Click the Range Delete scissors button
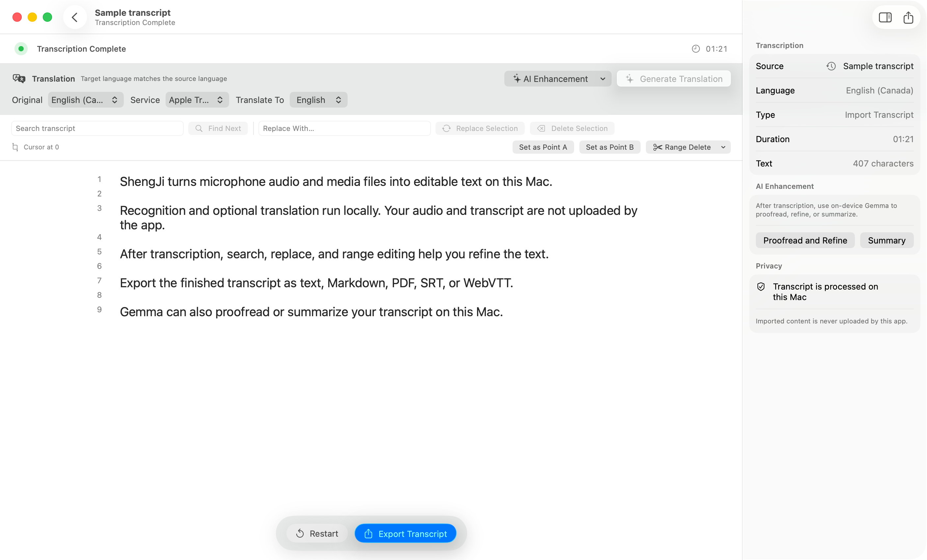Viewport: 927px width, 560px height. click(x=682, y=147)
